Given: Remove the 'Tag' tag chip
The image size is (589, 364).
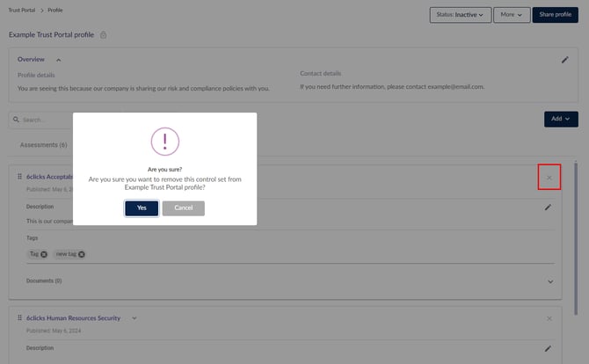Looking at the screenshot, I should (x=44, y=254).
